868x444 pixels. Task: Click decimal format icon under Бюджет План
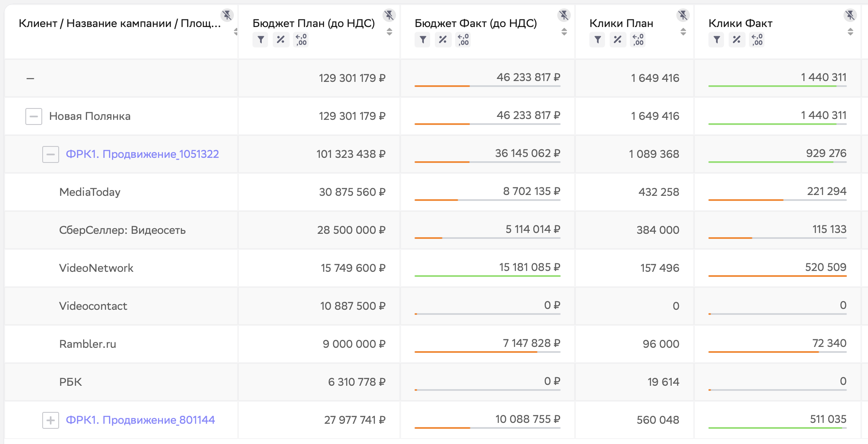301,40
